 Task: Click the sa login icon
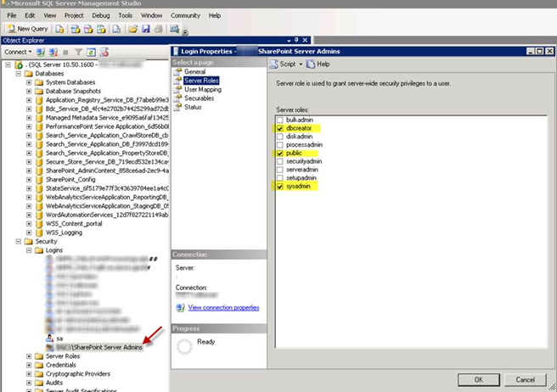point(50,339)
